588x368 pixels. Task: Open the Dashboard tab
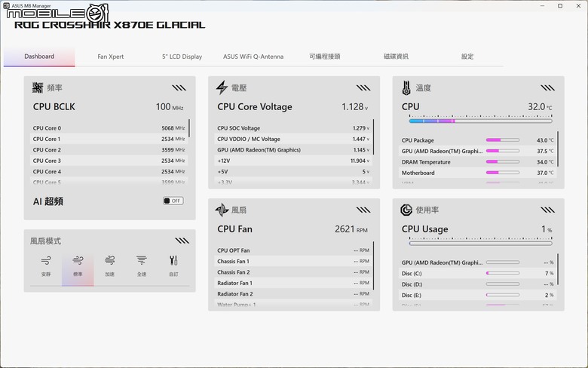pos(39,57)
